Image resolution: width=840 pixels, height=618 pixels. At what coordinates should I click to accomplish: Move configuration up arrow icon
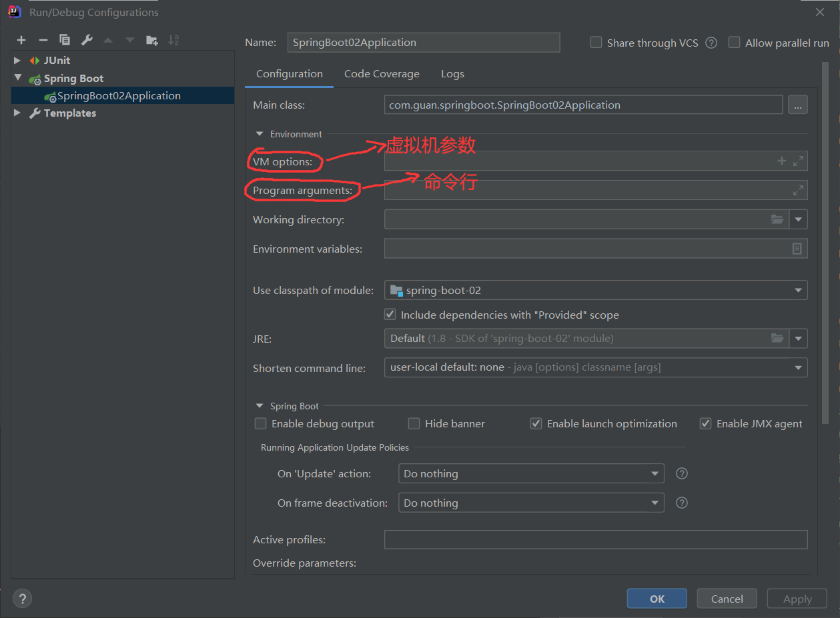108,40
